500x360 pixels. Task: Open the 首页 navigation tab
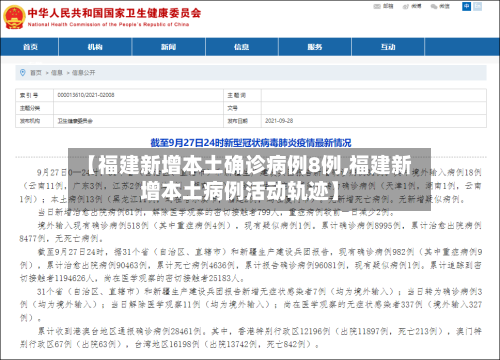coord(30,47)
